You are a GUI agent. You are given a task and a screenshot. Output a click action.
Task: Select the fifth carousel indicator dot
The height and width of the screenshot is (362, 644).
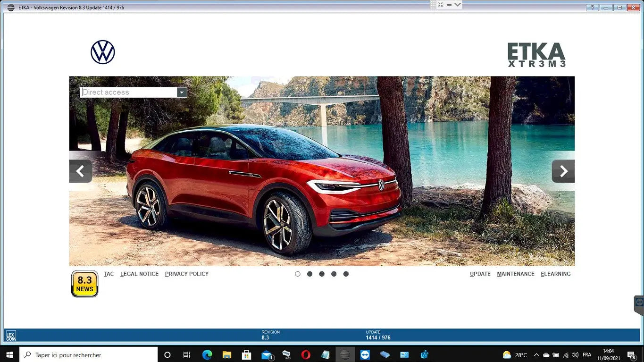pos(346,274)
